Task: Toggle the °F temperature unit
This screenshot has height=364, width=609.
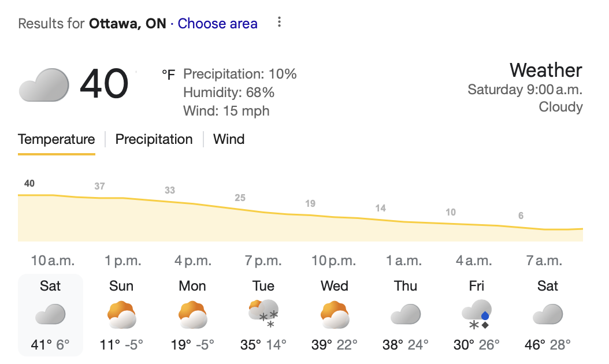Action: (169, 74)
